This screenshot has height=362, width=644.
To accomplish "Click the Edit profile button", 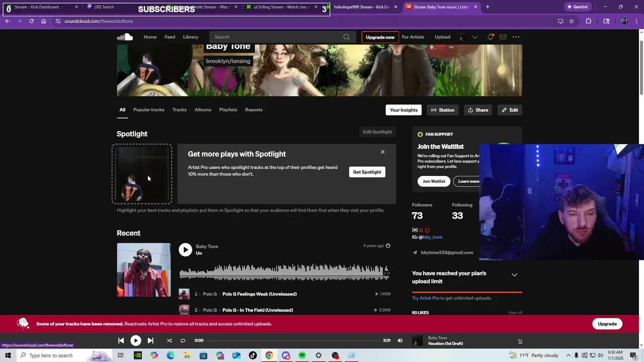I will (x=510, y=110).
